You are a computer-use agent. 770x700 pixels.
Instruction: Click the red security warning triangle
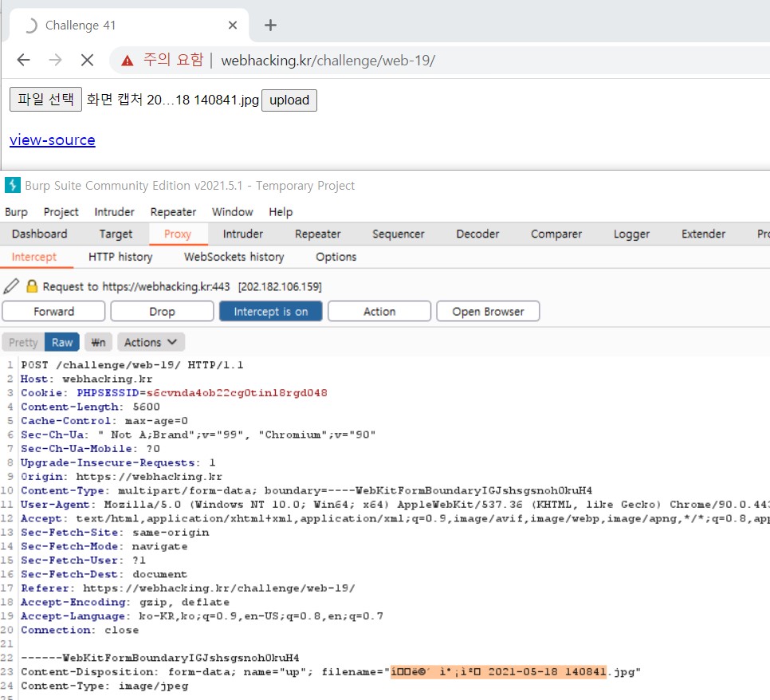128,61
